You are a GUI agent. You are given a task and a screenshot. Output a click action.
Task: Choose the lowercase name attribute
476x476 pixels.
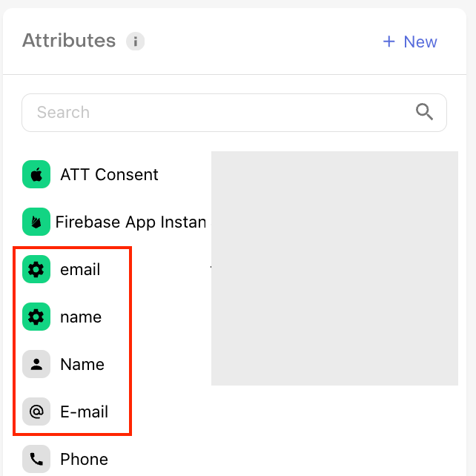coord(81,317)
